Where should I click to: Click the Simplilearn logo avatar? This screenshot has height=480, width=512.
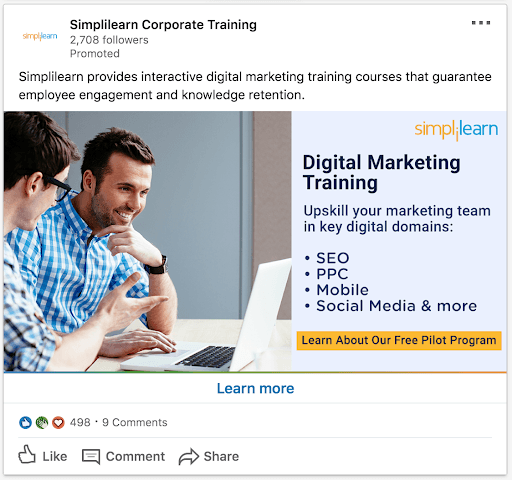click(x=40, y=36)
